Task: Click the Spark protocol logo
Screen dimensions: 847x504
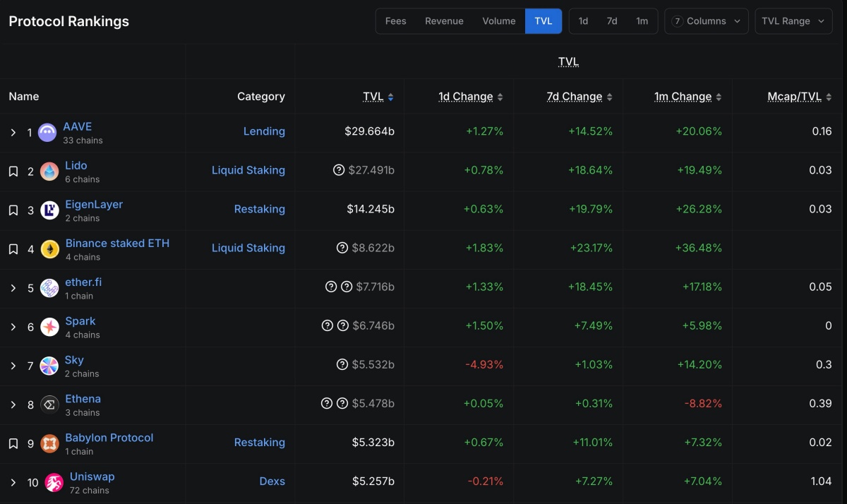Action: click(49, 327)
